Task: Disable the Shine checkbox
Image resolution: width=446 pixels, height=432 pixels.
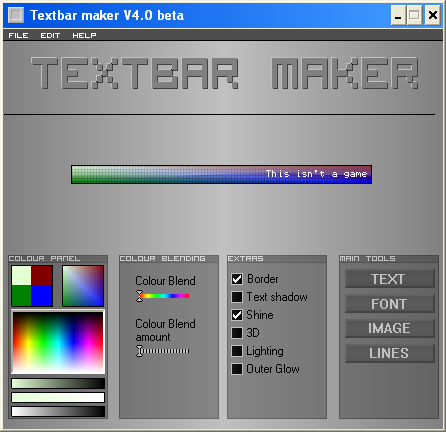Action: coord(237,315)
